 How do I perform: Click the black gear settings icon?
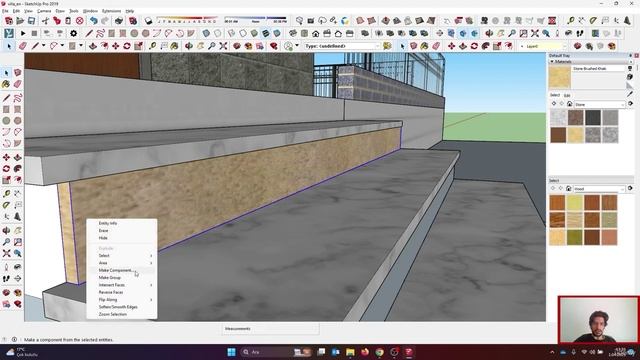click(73, 33)
